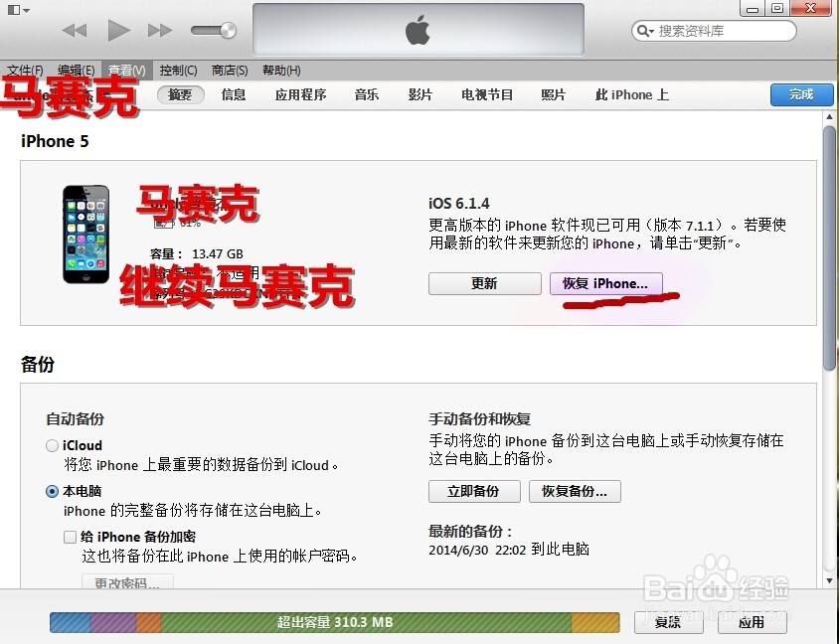839x644 pixels.
Task: Select the iCloud backup radio button
Action: coord(52,445)
